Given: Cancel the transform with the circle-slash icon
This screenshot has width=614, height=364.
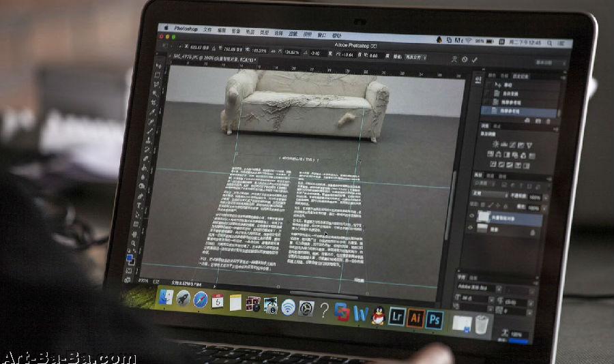Looking at the screenshot, I should (465, 59).
